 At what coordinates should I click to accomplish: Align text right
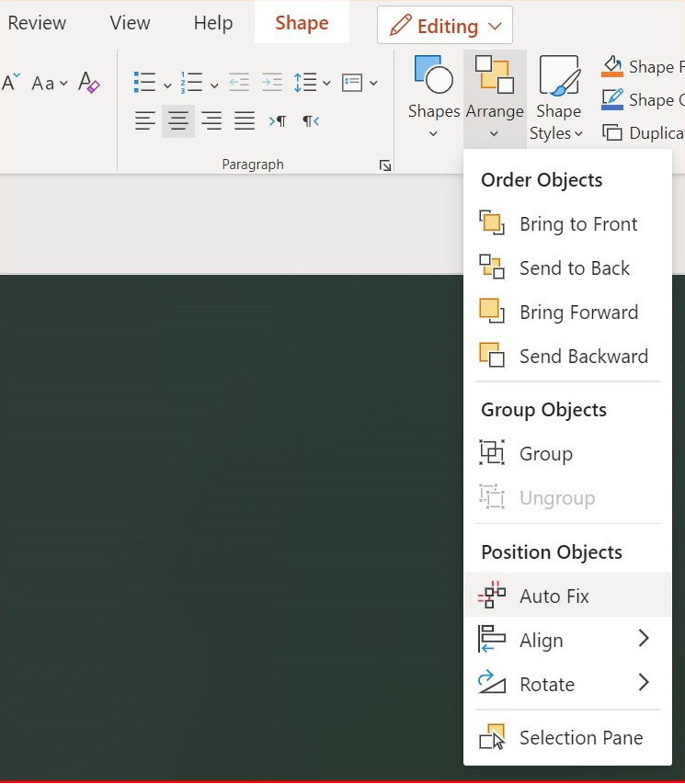pyautogui.click(x=211, y=121)
